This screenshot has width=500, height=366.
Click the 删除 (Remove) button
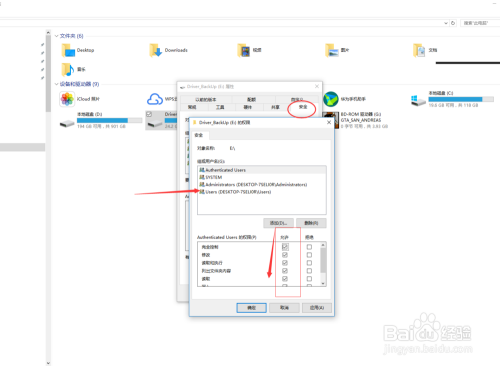pos(311,223)
